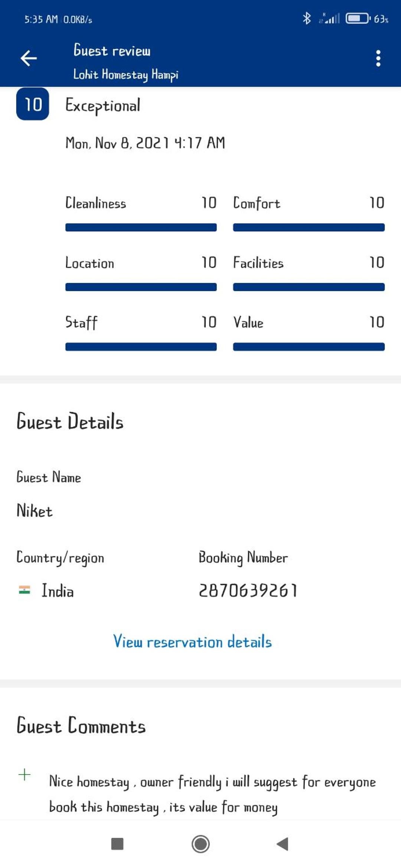Tap the Bluetooth status icon
Viewport: 401px width, 868px height.
(307, 18)
